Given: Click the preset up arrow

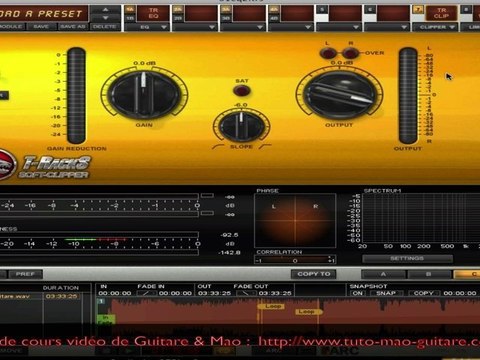Looking at the screenshot, I should (106, 10).
